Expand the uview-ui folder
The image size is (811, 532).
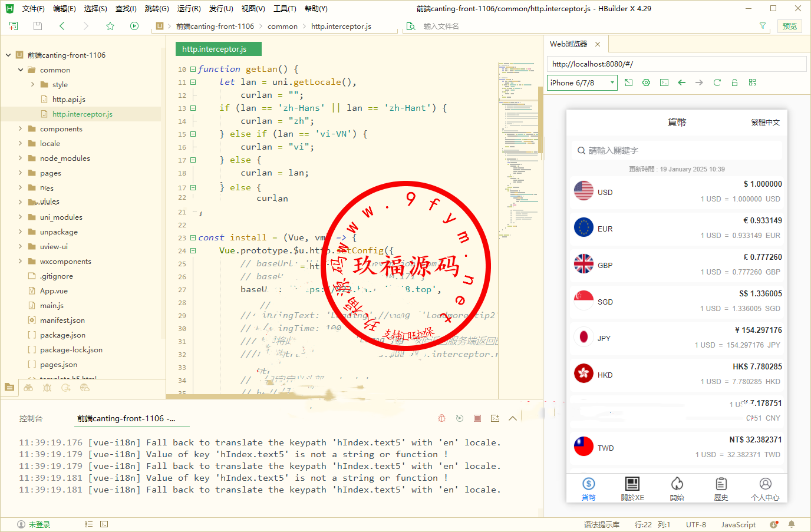tap(21, 246)
